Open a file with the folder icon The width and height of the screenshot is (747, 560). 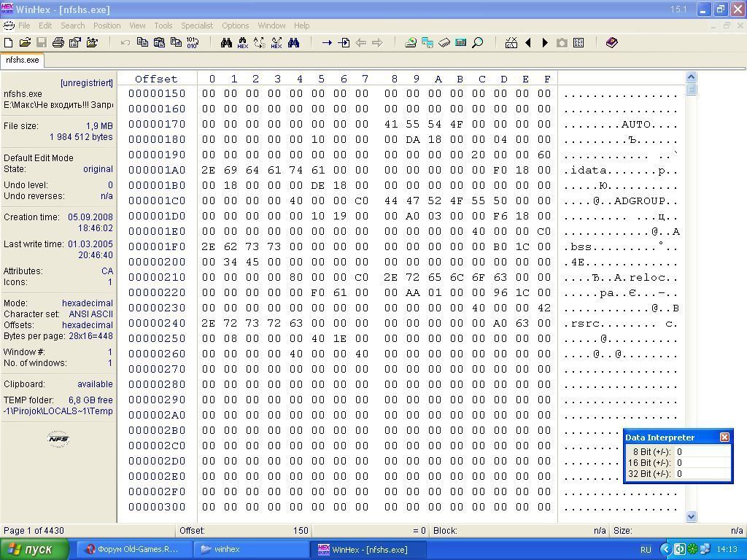[x=25, y=43]
